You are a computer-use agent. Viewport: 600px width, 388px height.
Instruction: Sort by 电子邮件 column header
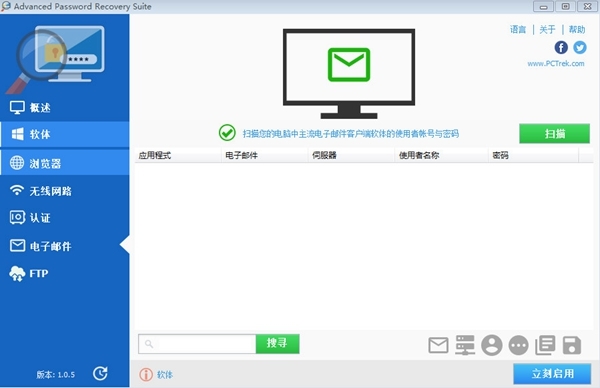(x=265, y=155)
